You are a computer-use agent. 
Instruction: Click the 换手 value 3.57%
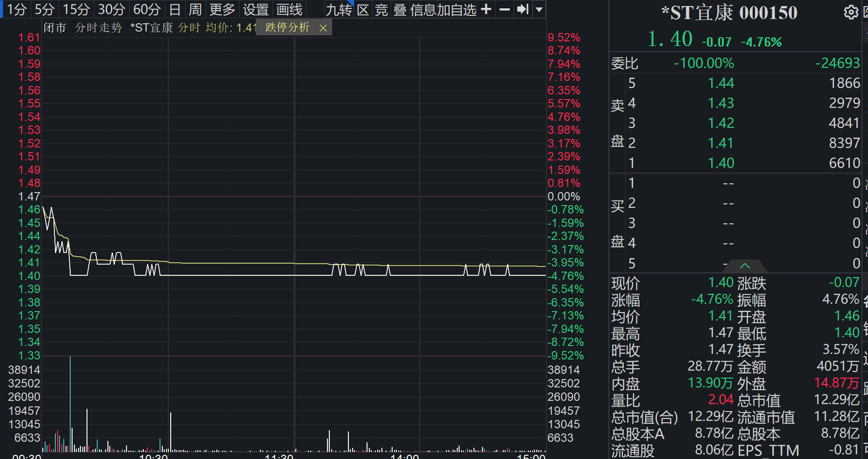(841, 349)
